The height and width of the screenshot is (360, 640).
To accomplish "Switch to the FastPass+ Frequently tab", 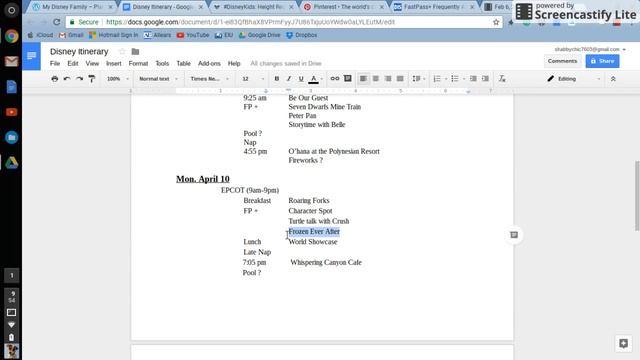I will [x=433, y=7].
